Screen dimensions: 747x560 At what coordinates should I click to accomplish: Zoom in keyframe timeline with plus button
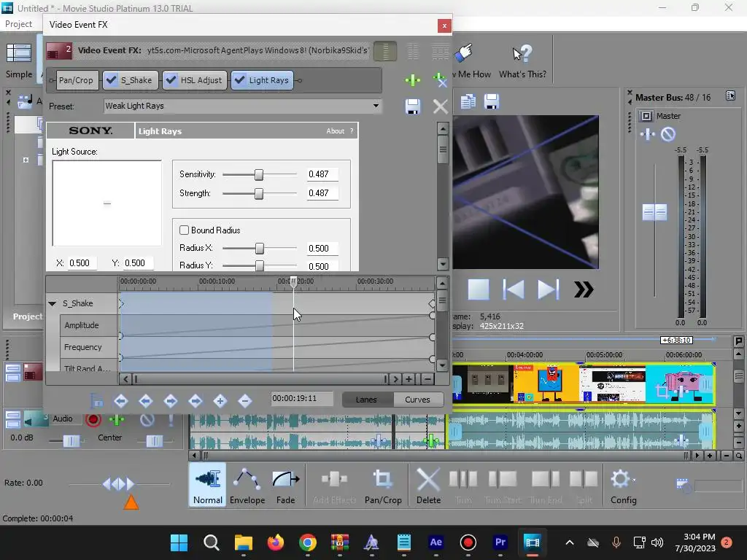[x=409, y=379]
